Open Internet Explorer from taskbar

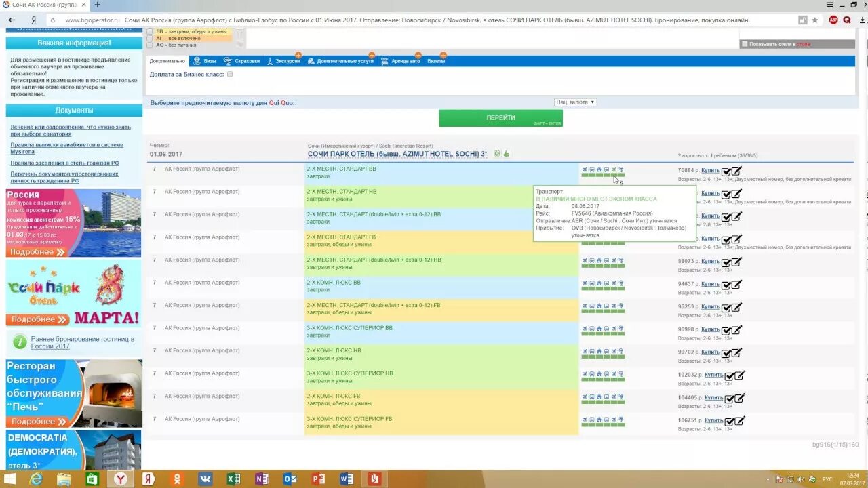35,479
